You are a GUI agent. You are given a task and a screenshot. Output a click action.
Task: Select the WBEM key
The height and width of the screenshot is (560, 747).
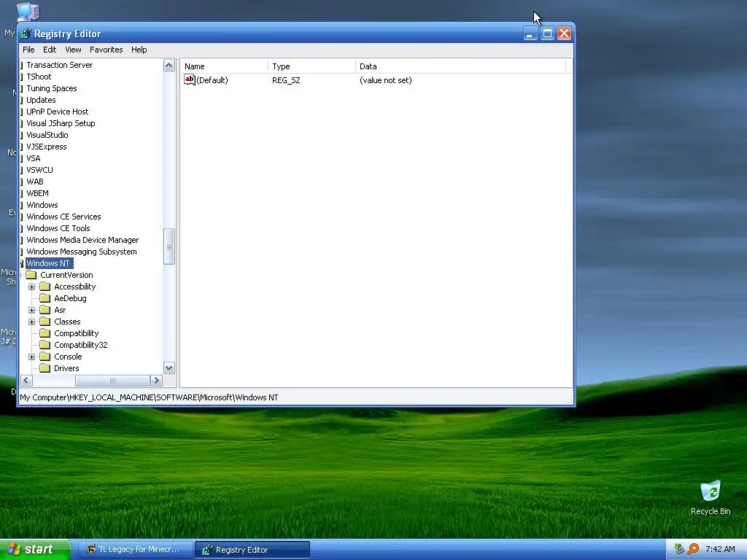pos(37,193)
